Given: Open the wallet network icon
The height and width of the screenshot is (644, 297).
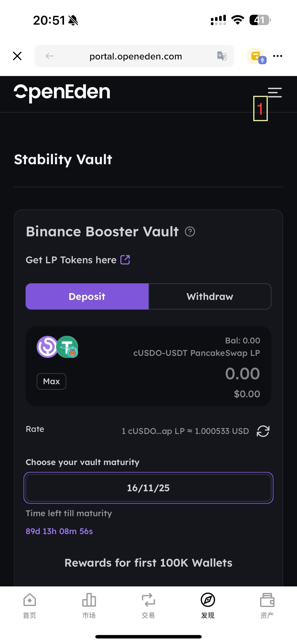Looking at the screenshot, I should pyautogui.click(x=256, y=56).
